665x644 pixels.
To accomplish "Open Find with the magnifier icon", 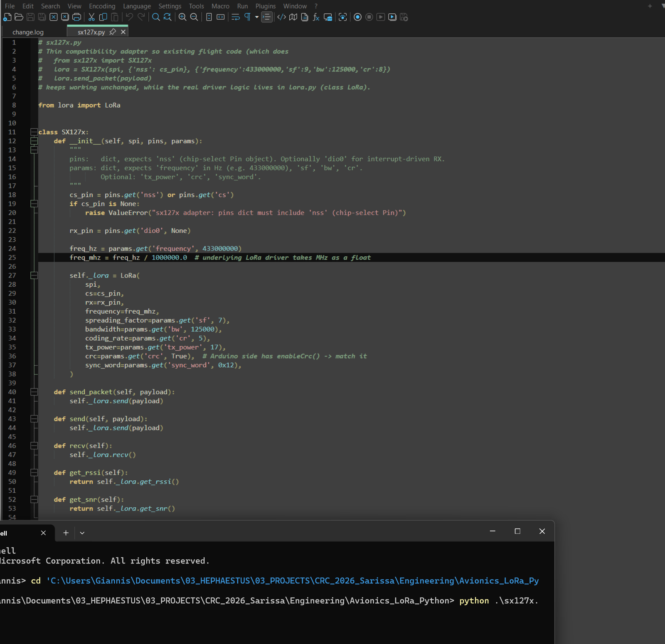I will tap(156, 17).
